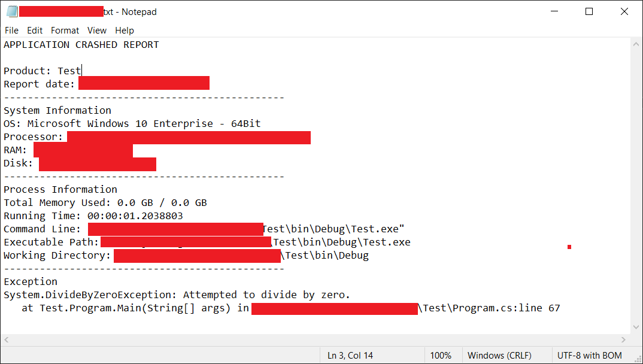Click the Running Time line of text

[x=93, y=216]
